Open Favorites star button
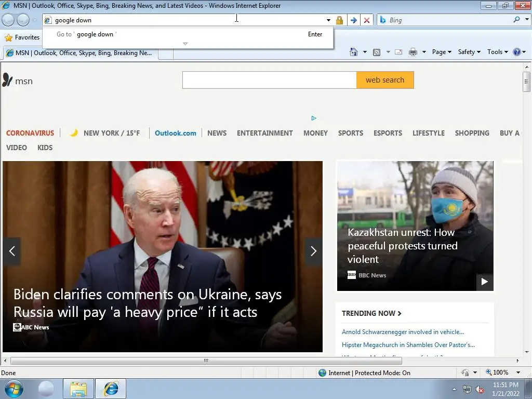 (x=22, y=37)
